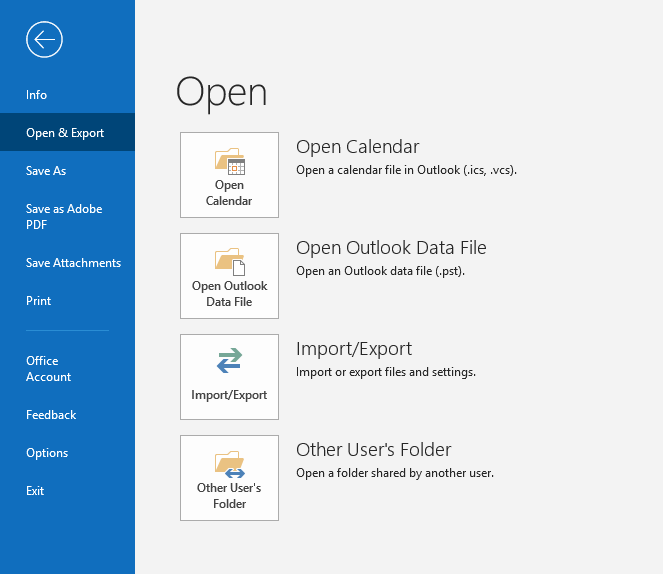Image resolution: width=663 pixels, height=574 pixels.
Task: Choose Save As in the sidebar
Action: pyautogui.click(x=46, y=171)
